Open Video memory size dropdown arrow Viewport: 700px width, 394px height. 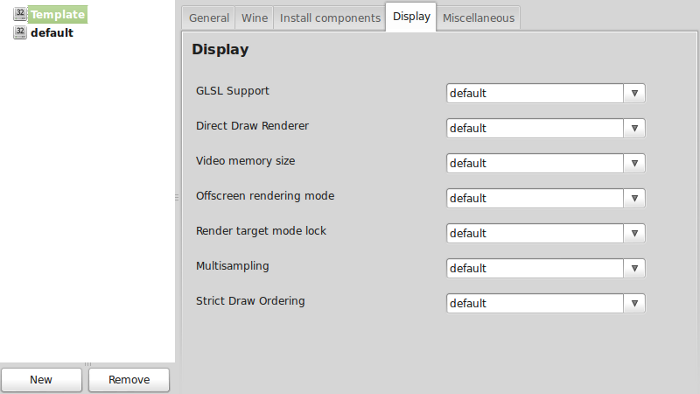(634, 163)
